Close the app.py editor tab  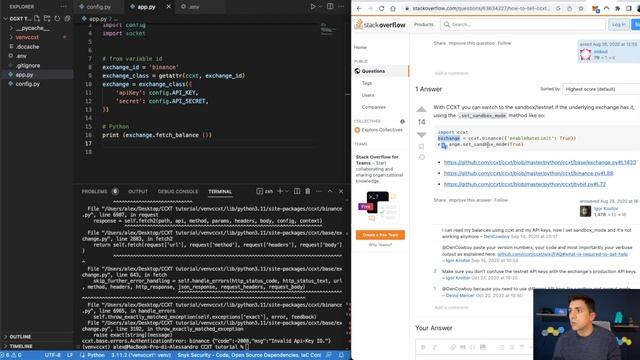[x=169, y=7]
